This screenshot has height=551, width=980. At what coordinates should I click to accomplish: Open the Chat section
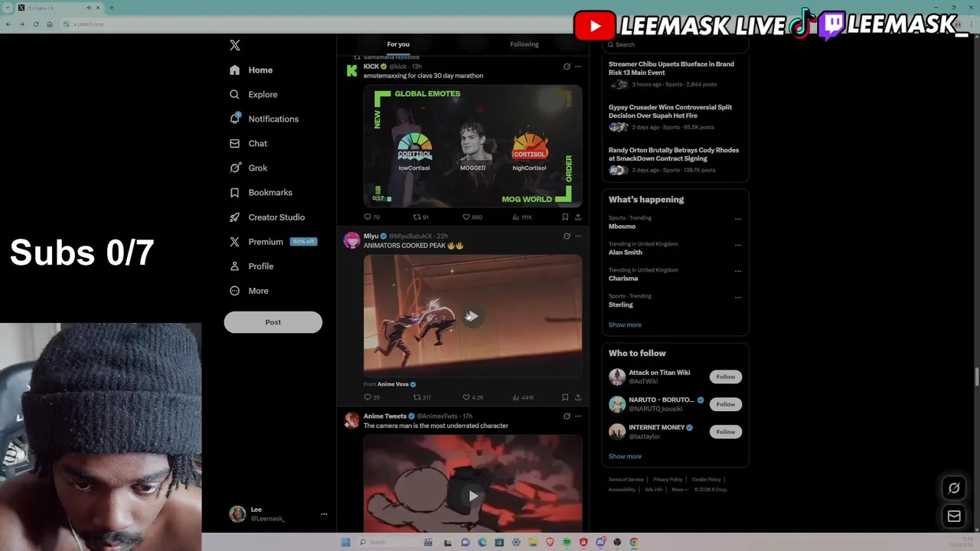click(248, 143)
